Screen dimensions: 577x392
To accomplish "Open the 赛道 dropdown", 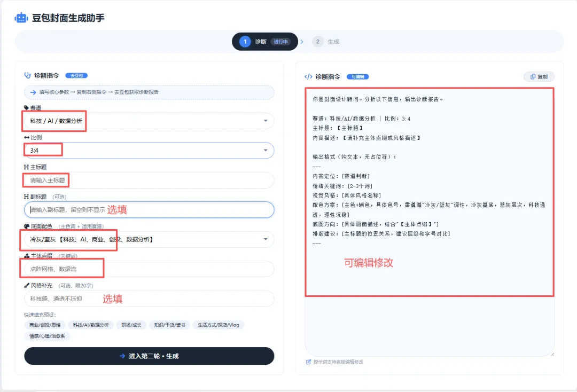I will pyautogui.click(x=149, y=121).
